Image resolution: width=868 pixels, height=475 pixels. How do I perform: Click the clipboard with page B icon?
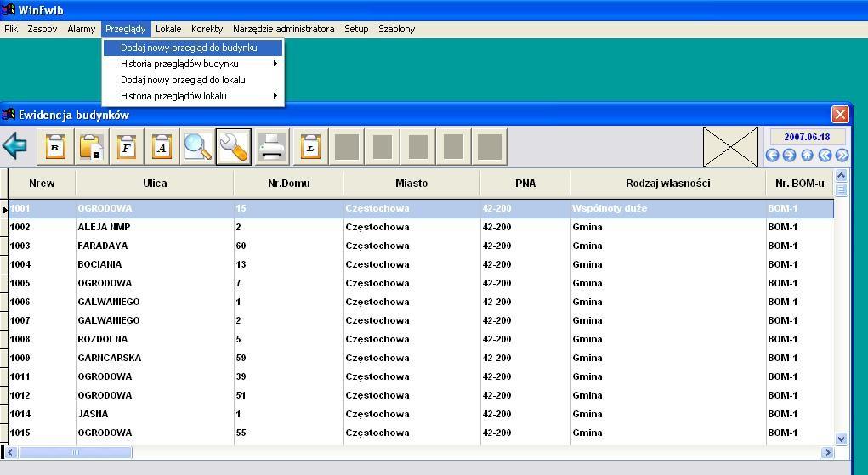(90, 147)
